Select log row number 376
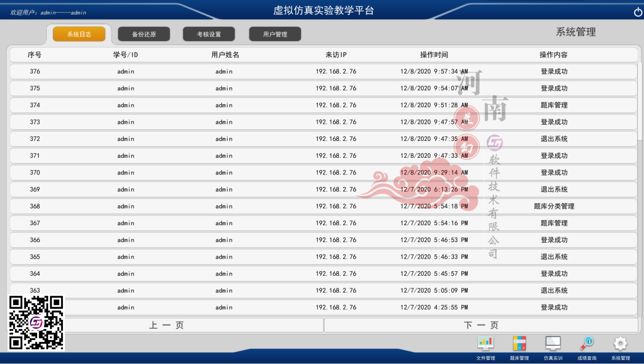 coord(323,71)
